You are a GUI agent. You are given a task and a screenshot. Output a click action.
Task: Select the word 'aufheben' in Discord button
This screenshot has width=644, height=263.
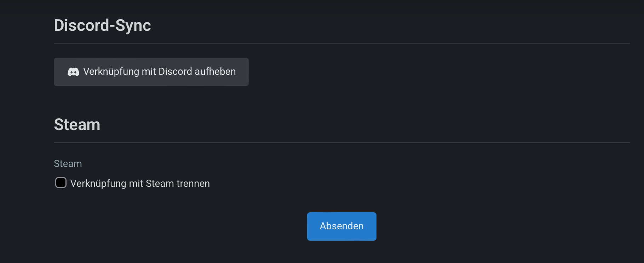click(215, 72)
